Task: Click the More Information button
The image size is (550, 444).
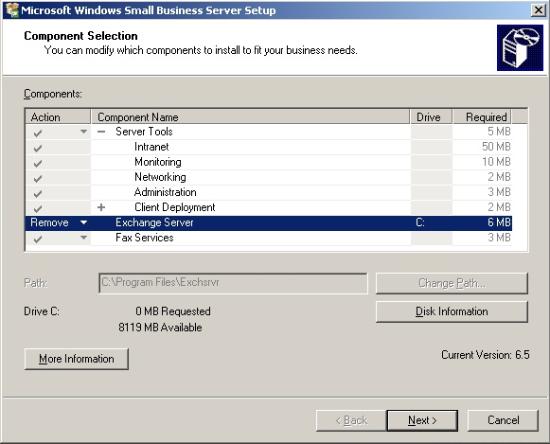Action: 76,359
